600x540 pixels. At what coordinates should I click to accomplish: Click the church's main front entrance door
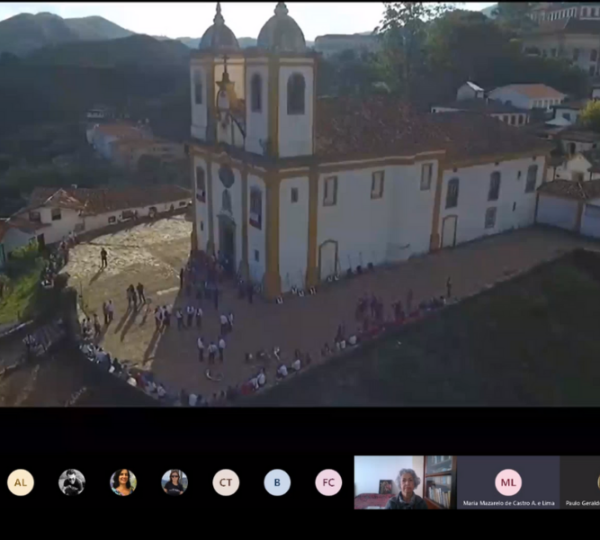(x=227, y=243)
